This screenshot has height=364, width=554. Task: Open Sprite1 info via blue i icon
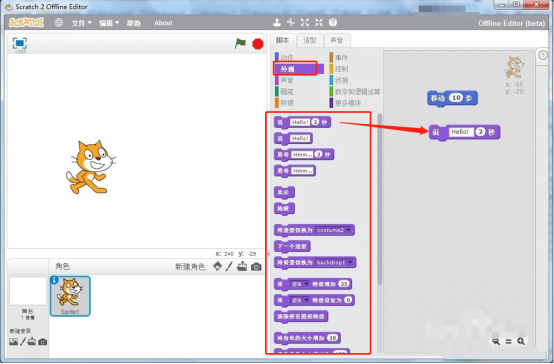[54, 280]
